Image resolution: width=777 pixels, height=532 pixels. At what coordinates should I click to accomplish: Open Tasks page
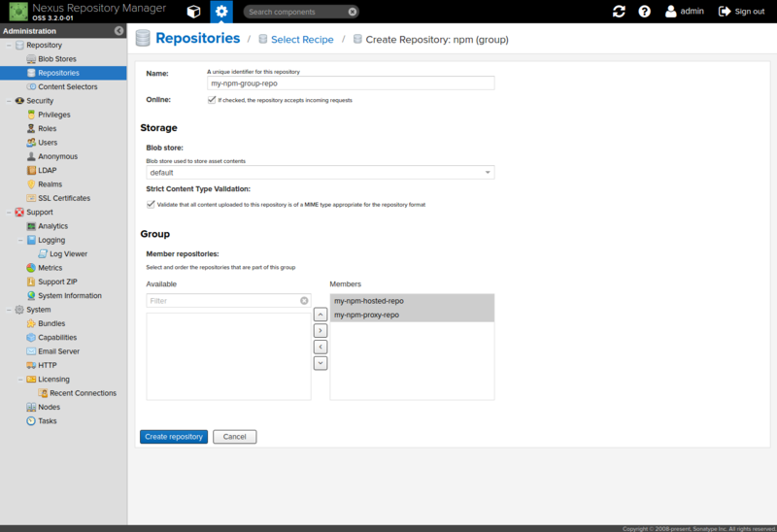click(x=47, y=420)
